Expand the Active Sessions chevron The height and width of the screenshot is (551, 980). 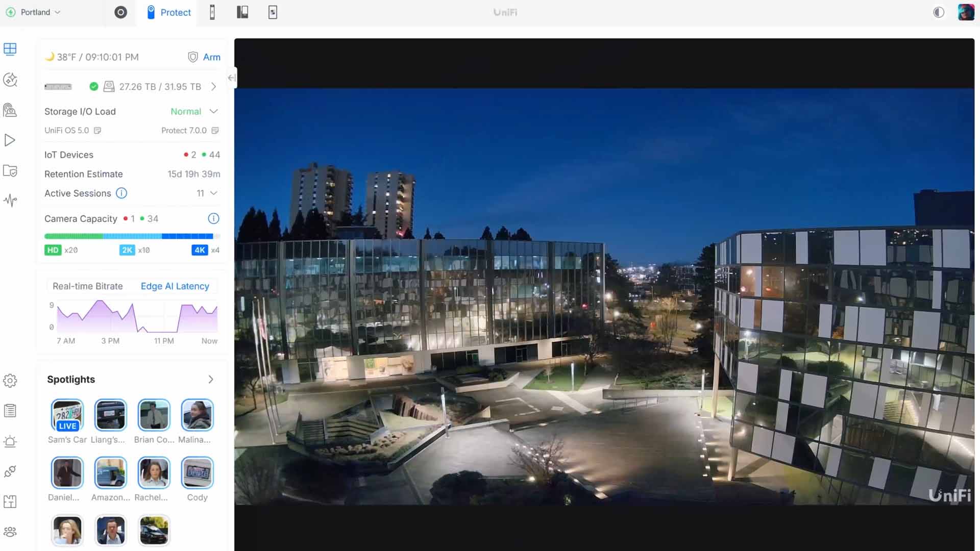click(x=214, y=193)
